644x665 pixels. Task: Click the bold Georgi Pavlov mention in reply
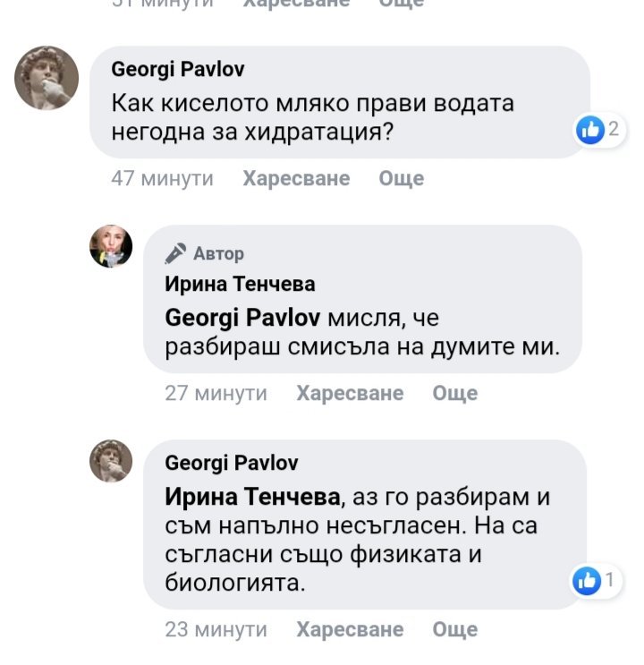[x=243, y=318]
